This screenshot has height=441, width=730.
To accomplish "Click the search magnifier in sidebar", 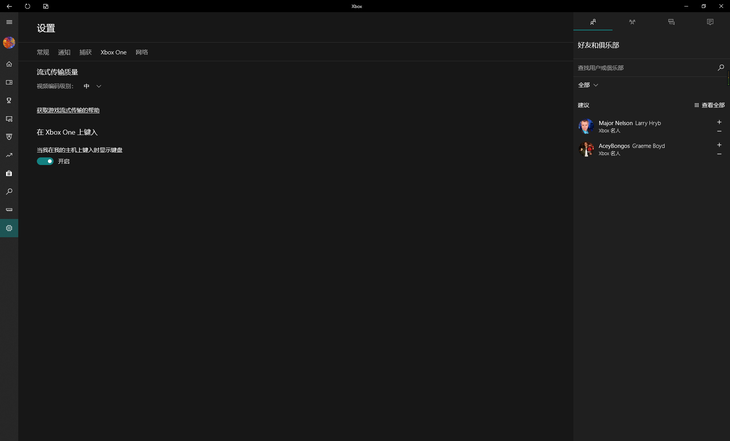I will tap(9, 191).
